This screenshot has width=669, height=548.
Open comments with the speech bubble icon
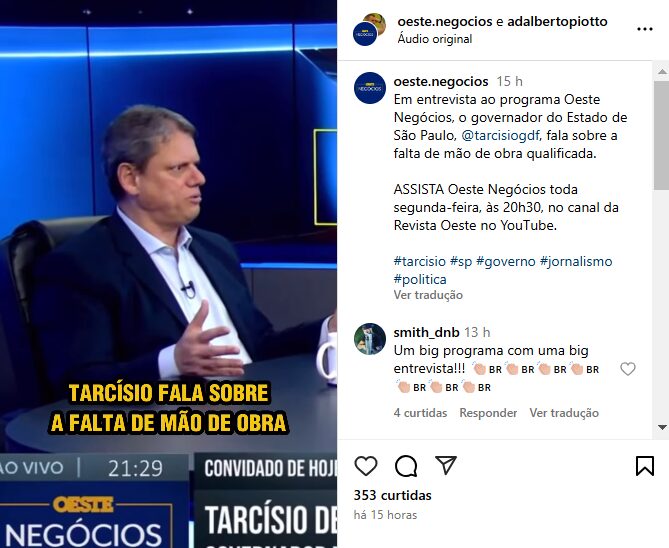tap(406, 466)
